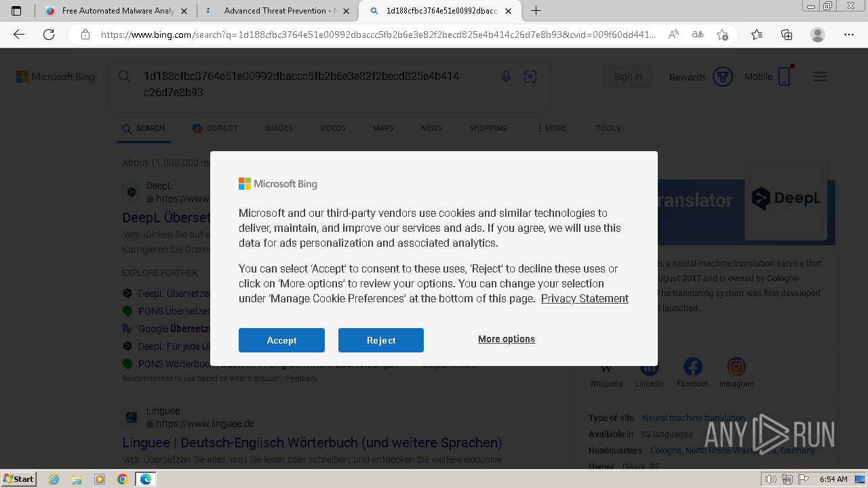Image resolution: width=868 pixels, height=488 pixels.
Task: Reload the page with the refresh icon
Action: click(49, 35)
